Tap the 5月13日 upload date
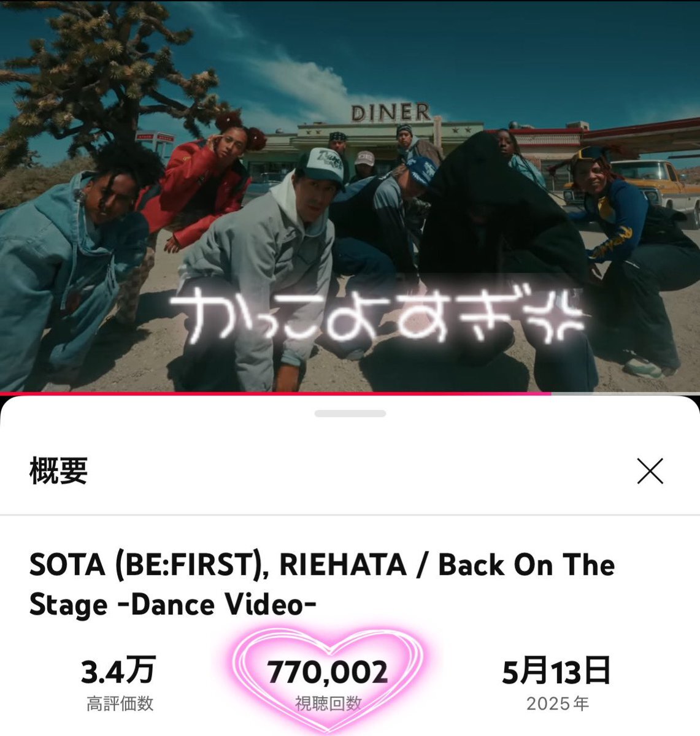The height and width of the screenshot is (736, 700). 556,670
